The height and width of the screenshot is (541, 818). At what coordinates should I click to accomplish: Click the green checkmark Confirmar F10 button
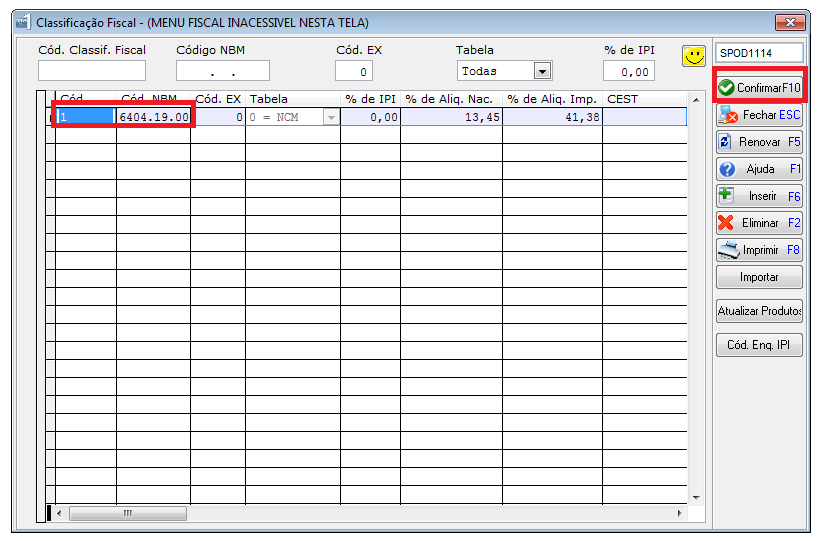coord(759,88)
